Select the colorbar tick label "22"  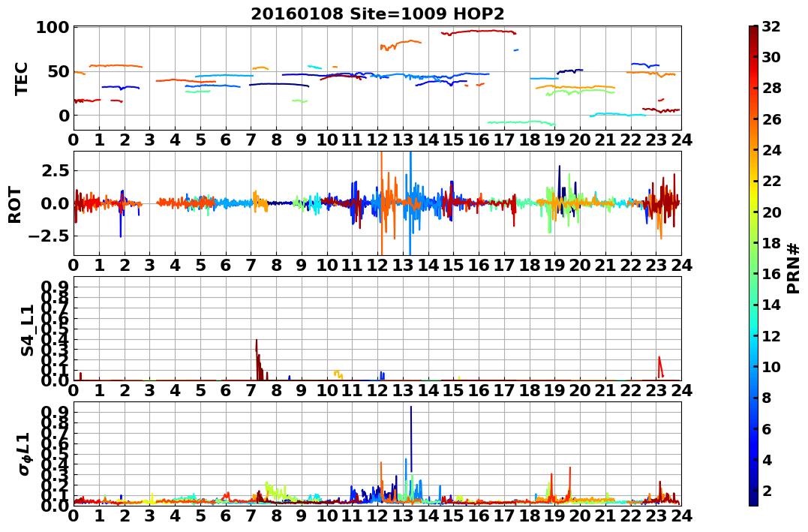click(x=771, y=181)
